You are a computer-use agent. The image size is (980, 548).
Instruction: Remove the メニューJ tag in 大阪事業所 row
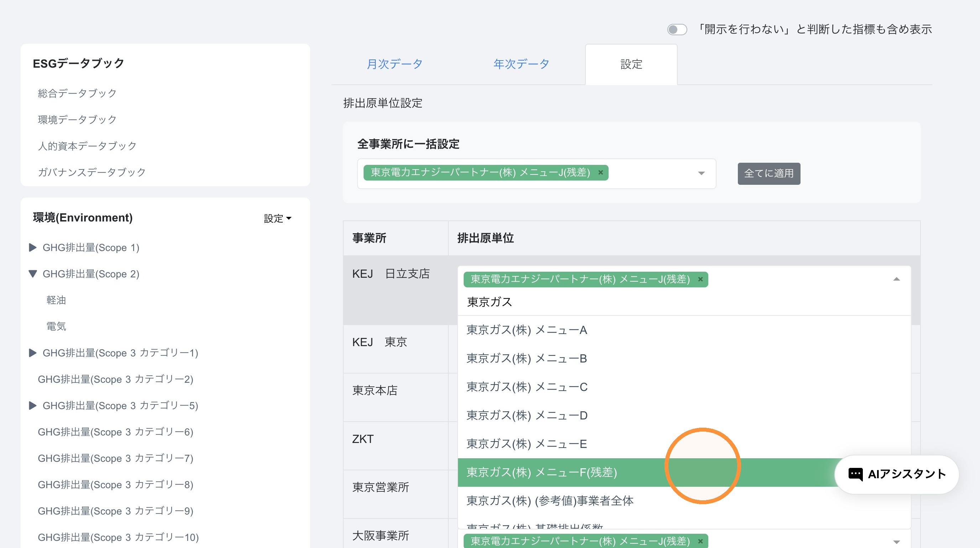coord(700,541)
